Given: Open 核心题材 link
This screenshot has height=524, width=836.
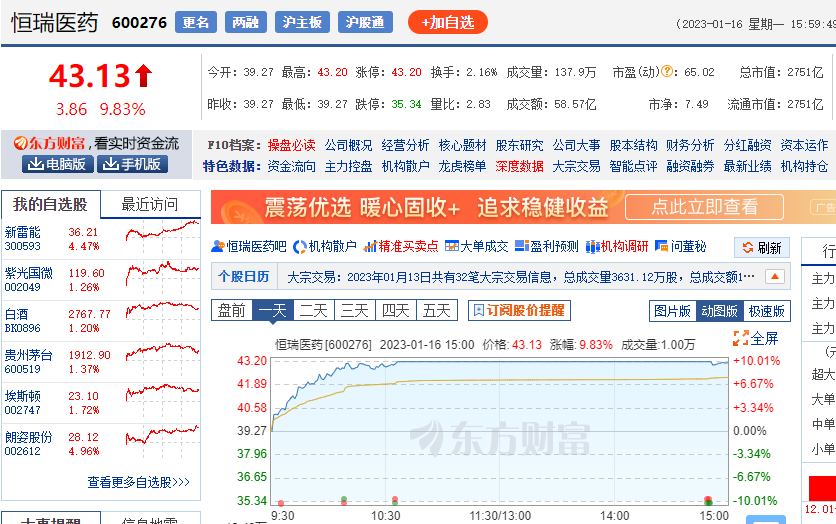Looking at the screenshot, I should pyautogui.click(x=463, y=145).
